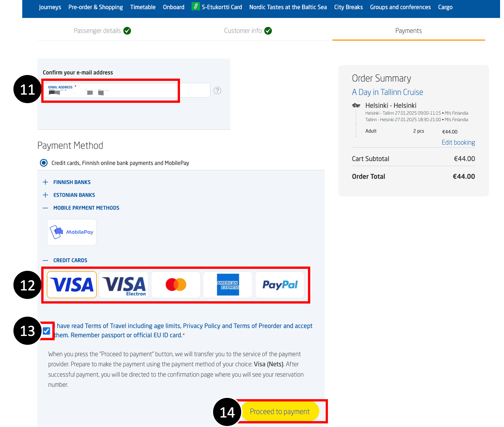Click the email help question mark icon
Viewport: 504px width, 427px height.
[217, 91]
